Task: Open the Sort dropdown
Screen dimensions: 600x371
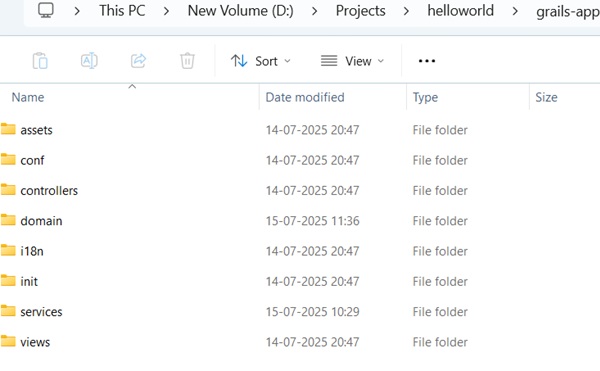Action: pyautogui.click(x=261, y=61)
